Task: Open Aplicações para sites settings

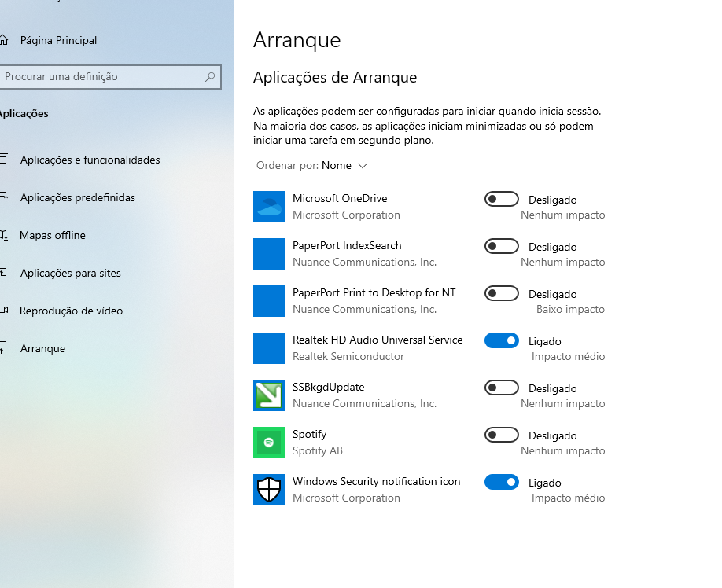Action: (70, 273)
